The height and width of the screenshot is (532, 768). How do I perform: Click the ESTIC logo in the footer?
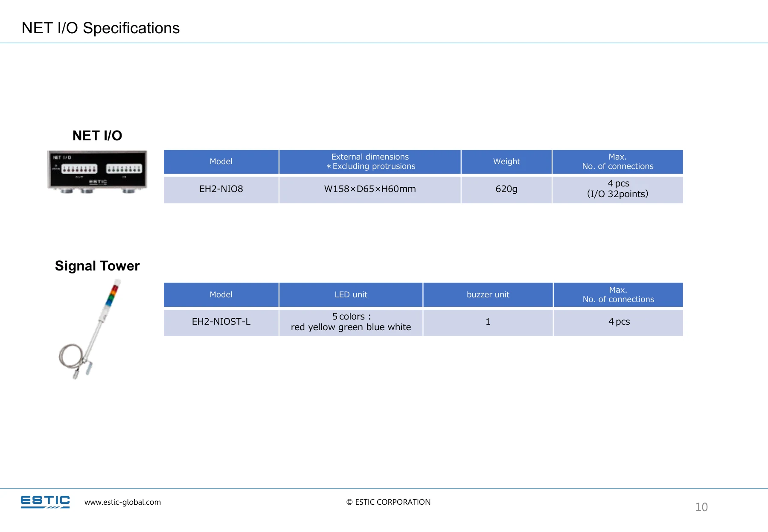click(x=45, y=502)
